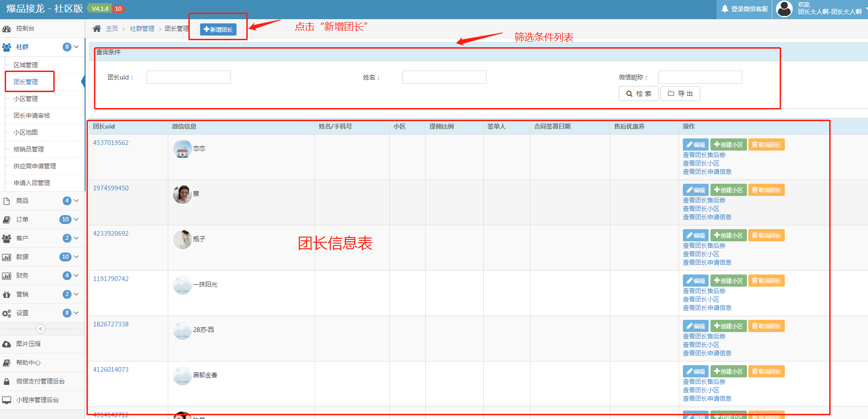Image resolution: width=868 pixels, height=419 pixels.
Task: Click uid link 4537019562
Action: pos(111,143)
